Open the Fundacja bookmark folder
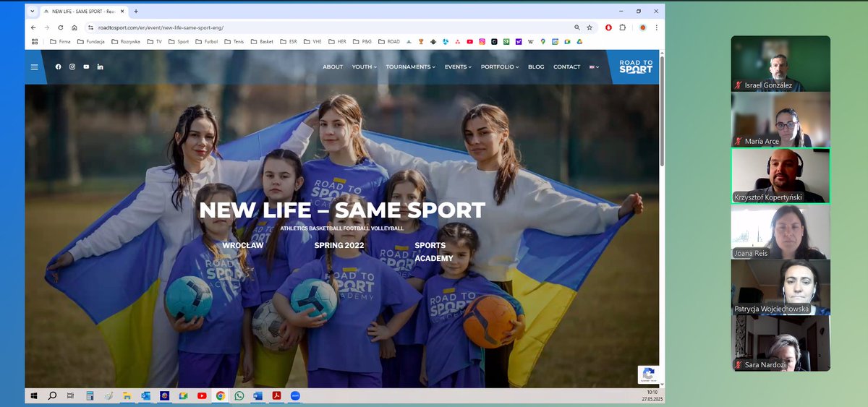The height and width of the screenshot is (407, 868). [x=90, y=42]
